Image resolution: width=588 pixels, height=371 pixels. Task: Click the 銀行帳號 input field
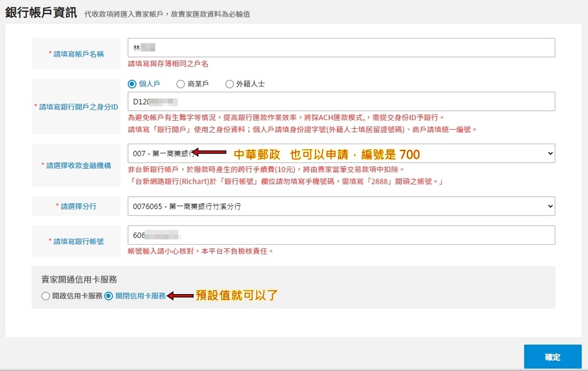click(x=341, y=235)
